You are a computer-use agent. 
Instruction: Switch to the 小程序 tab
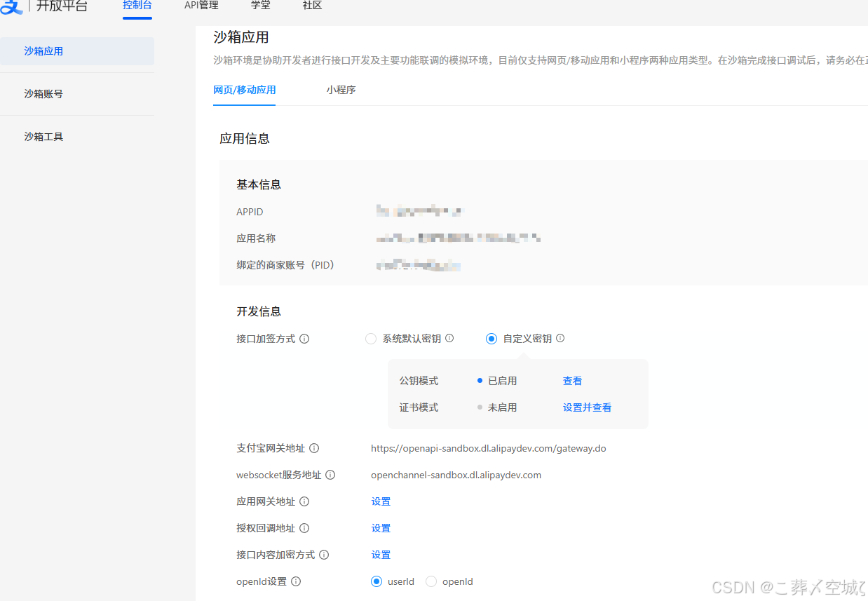click(341, 90)
